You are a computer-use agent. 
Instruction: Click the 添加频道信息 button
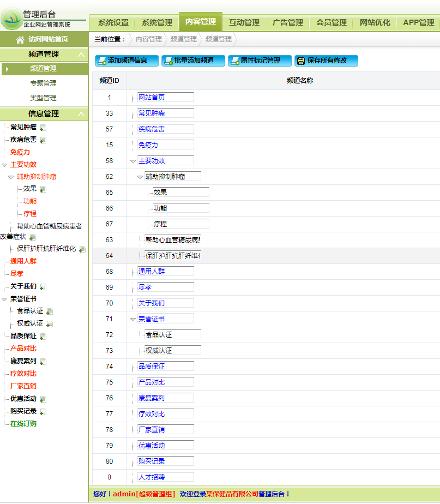(x=126, y=61)
